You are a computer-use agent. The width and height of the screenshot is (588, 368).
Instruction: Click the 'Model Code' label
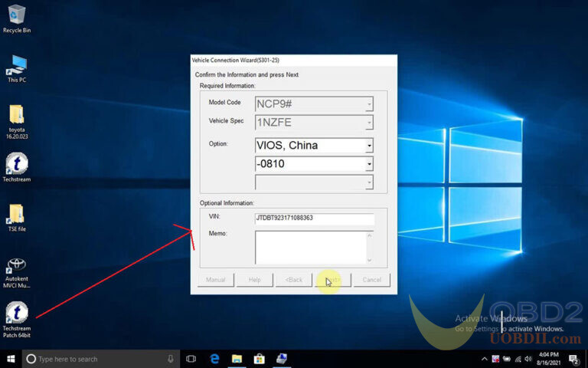(x=224, y=102)
